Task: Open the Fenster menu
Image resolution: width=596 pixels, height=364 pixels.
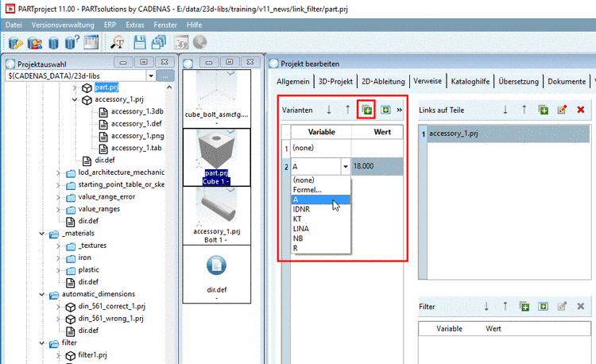Action: click(165, 25)
